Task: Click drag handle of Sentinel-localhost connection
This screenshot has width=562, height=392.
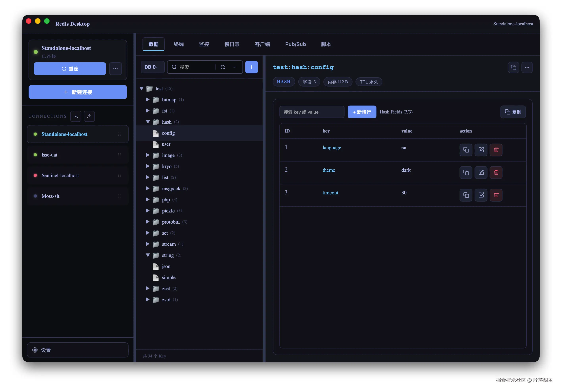Action: tap(119, 175)
